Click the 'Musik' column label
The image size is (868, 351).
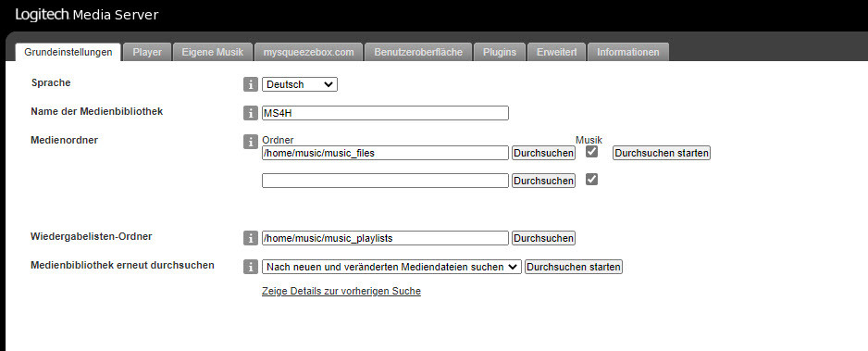coord(589,140)
